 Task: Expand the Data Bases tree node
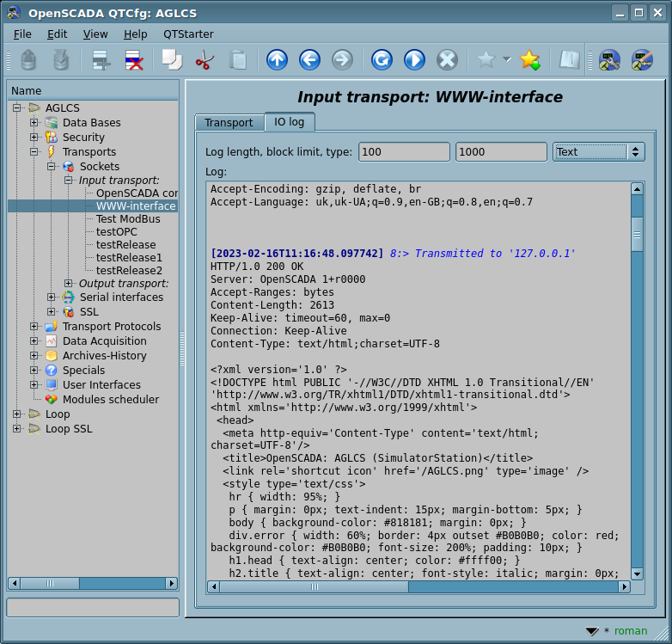[34, 123]
